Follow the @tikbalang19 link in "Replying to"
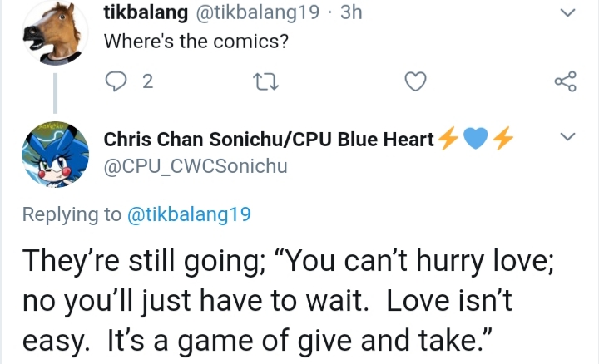The height and width of the screenshot is (364, 599). (x=189, y=214)
